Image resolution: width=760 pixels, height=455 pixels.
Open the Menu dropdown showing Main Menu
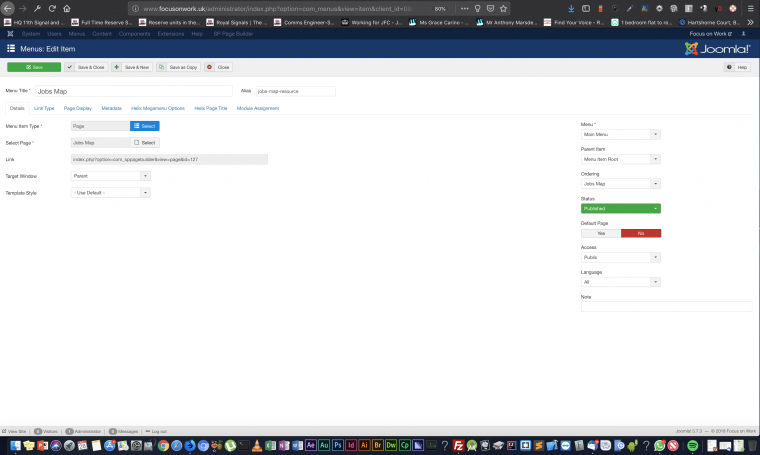pyautogui.click(x=620, y=134)
